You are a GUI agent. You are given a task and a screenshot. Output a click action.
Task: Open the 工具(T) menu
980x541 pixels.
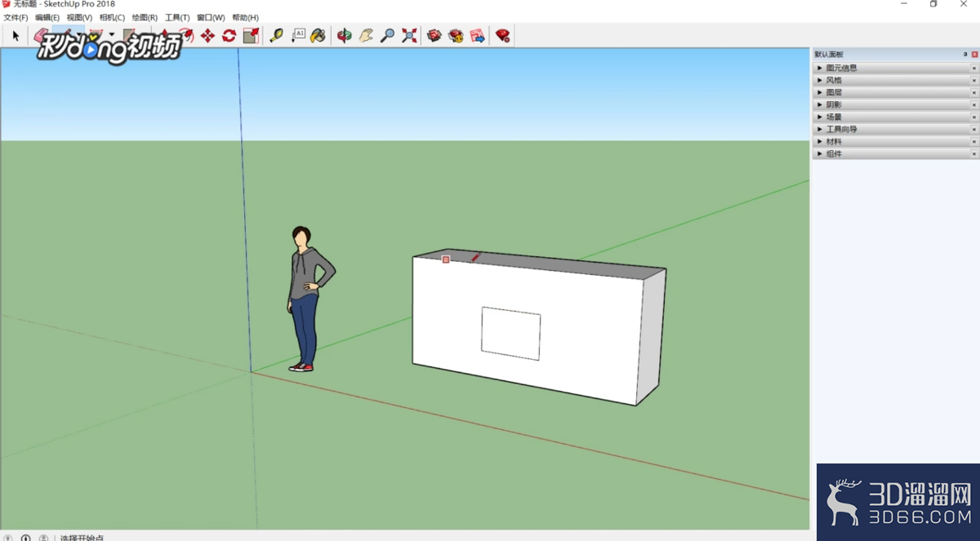coord(177,18)
